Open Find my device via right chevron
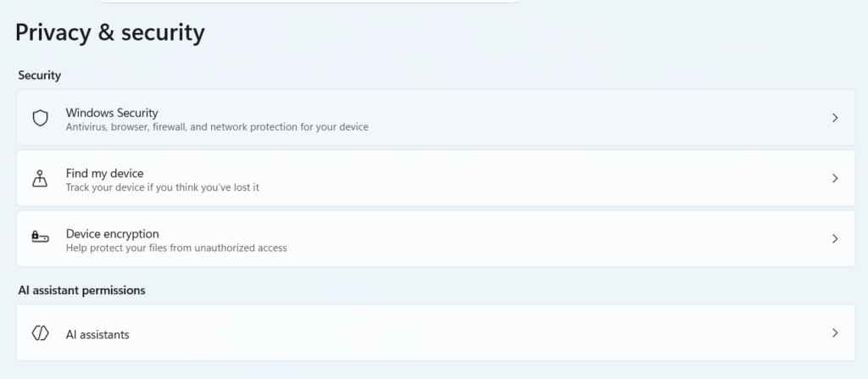The width and height of the screenshot is (868, 379). (x=835, y=178)
